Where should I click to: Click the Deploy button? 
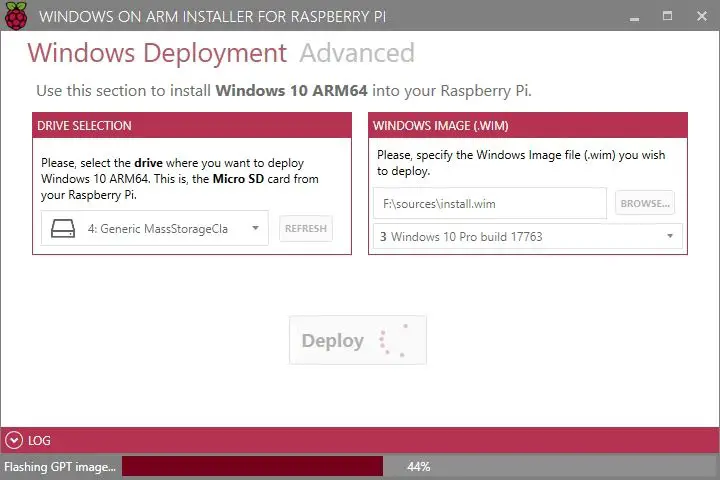click(x=358, y=340)
